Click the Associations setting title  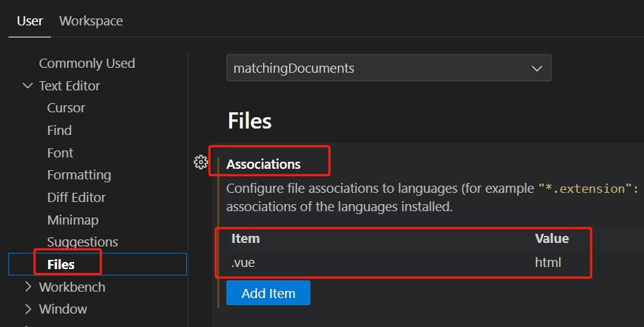tap(263, 164)
